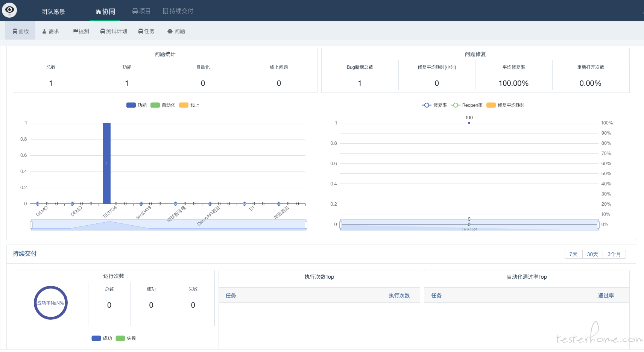Click the right zoom handle of 问题统计 chart
644x352 pixels.
[306, 225]
